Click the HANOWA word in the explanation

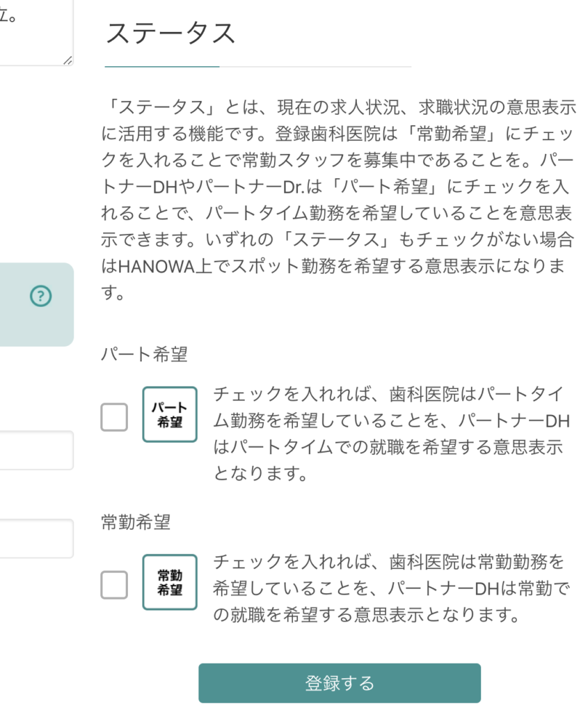coord(157,267)
